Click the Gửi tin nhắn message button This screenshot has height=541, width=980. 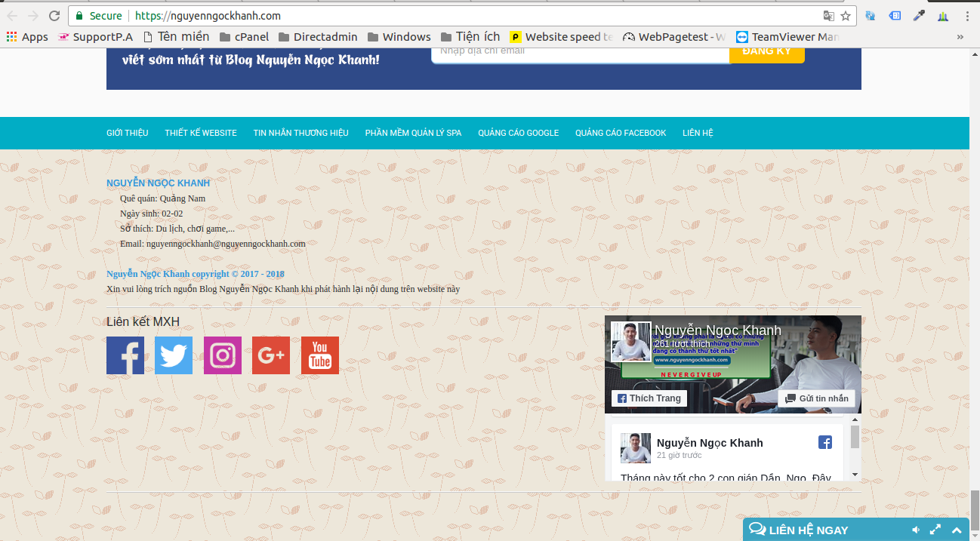817,398
